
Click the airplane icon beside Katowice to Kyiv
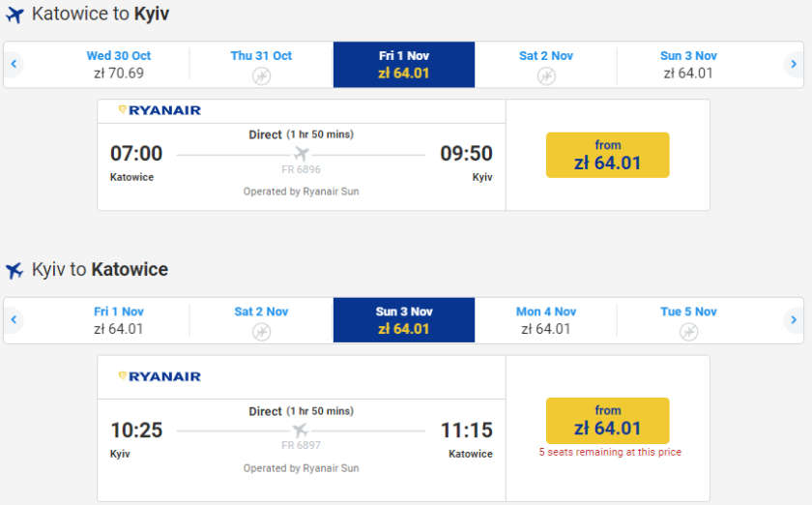14,15
